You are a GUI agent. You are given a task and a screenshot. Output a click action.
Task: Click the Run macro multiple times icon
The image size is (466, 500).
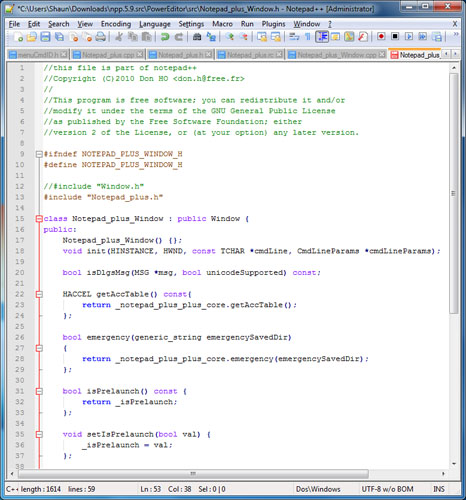(423, 37)
